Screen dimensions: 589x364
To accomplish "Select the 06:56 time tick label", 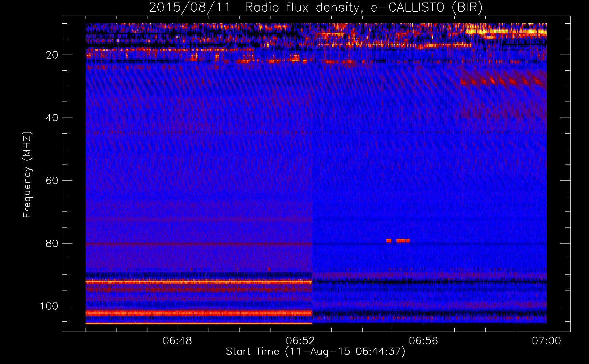I will 423,341.
